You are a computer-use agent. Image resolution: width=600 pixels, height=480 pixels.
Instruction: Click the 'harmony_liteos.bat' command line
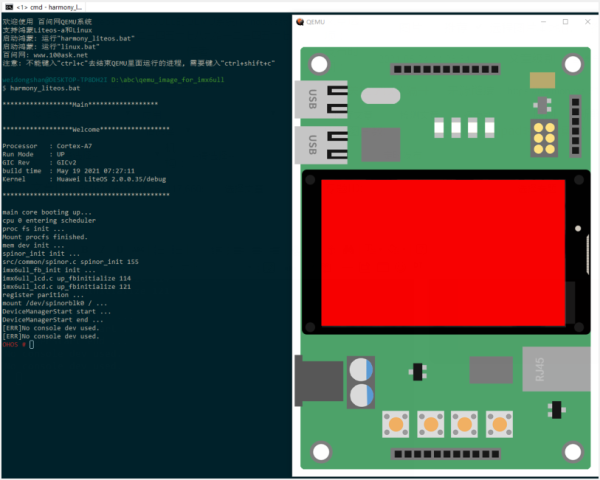[x=42, y=88]
